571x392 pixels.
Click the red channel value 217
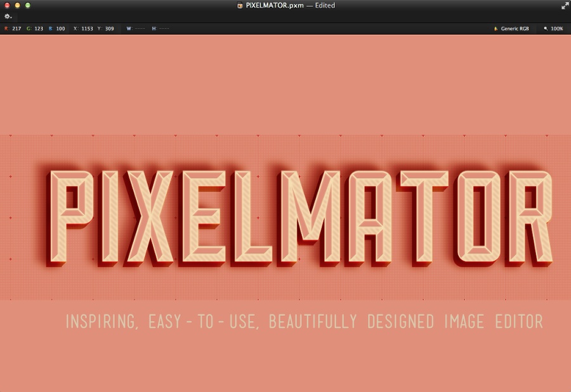[16, 29]
